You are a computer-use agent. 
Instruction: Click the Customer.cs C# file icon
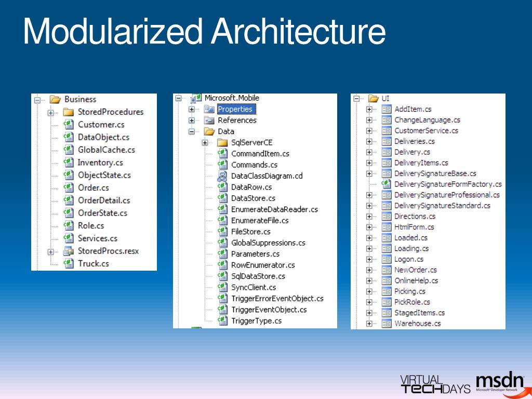(69, 125)
